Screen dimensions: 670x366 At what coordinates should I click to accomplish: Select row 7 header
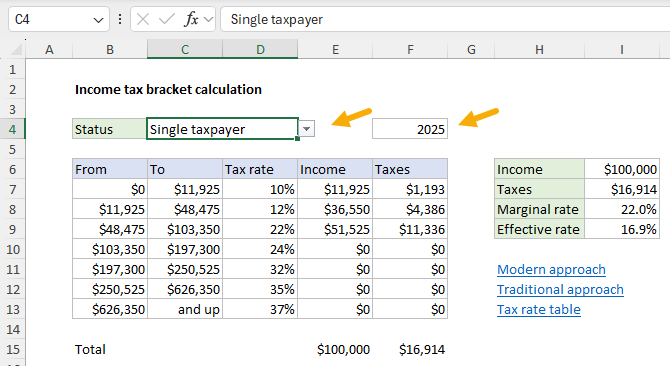point(13,189)
